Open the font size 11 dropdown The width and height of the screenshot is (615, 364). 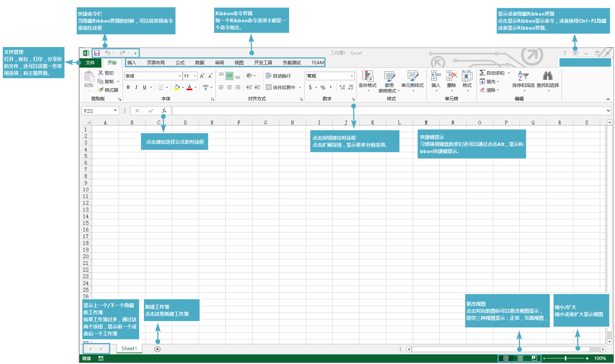[195, 76]
